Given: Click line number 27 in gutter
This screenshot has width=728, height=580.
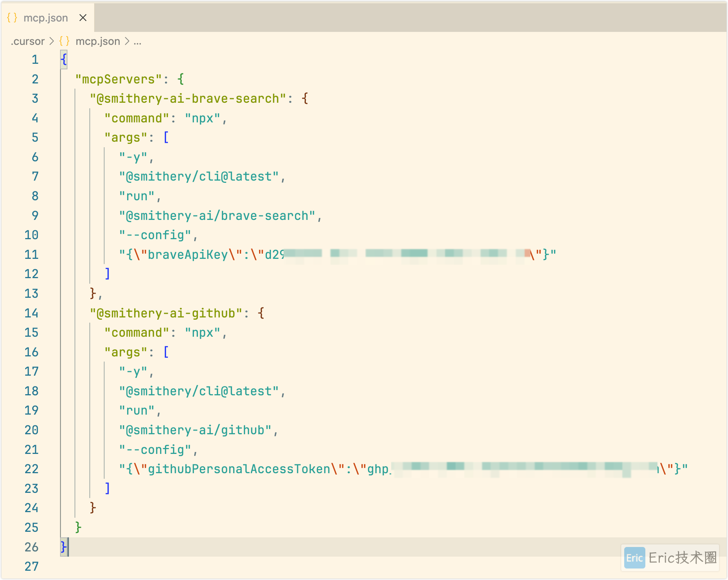Looking at the screenshot, I should click(x=32, y=567).
